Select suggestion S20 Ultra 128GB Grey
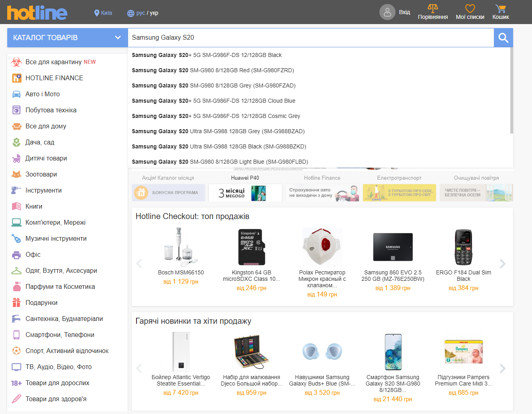This screenshot has height=414, width=532. coord(319,131)
